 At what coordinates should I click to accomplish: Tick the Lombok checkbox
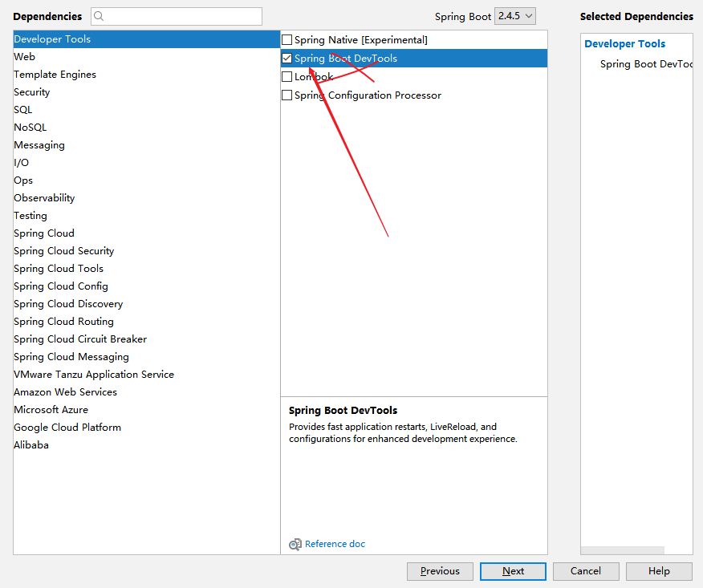coord(287,77)
